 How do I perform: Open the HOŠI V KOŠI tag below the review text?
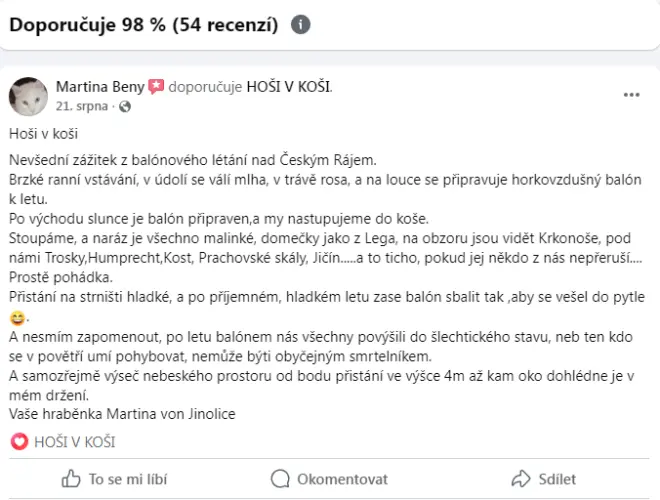click(74, 441)
